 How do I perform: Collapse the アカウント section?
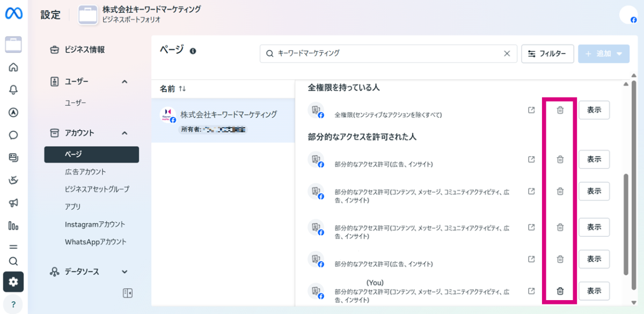(x=124, y=133)
